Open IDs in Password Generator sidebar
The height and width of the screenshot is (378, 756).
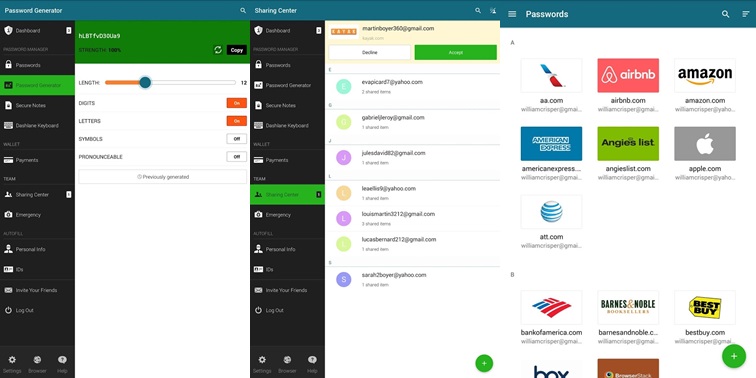37,270
